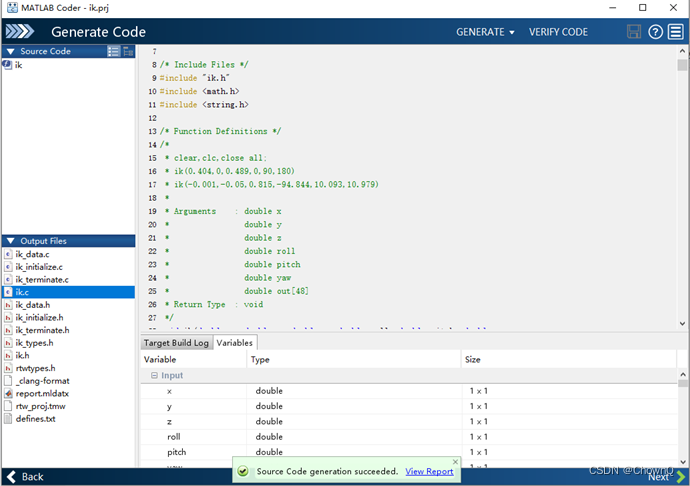
Task: Click the Next arrow icon
Action: (681, 476)
